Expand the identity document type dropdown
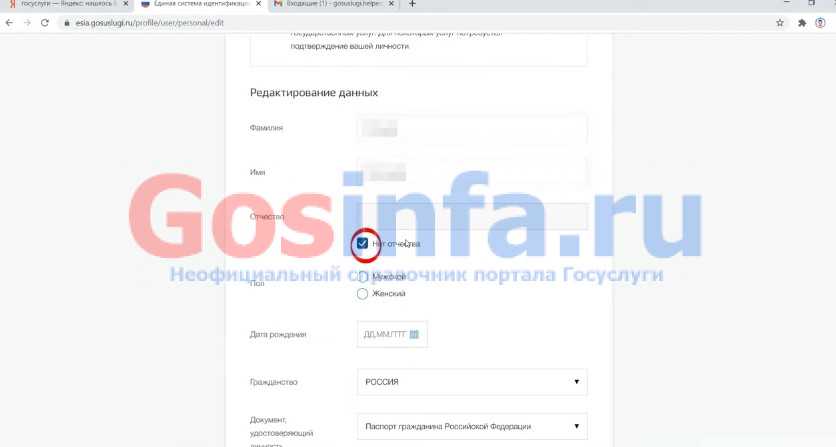The image size is (836, 447). click(471, 428)
